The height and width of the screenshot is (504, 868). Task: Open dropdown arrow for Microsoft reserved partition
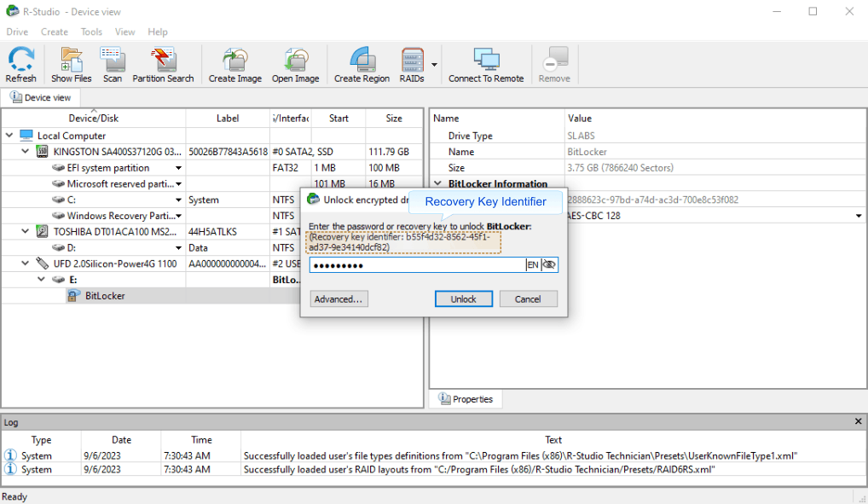[x=178, y=184]
